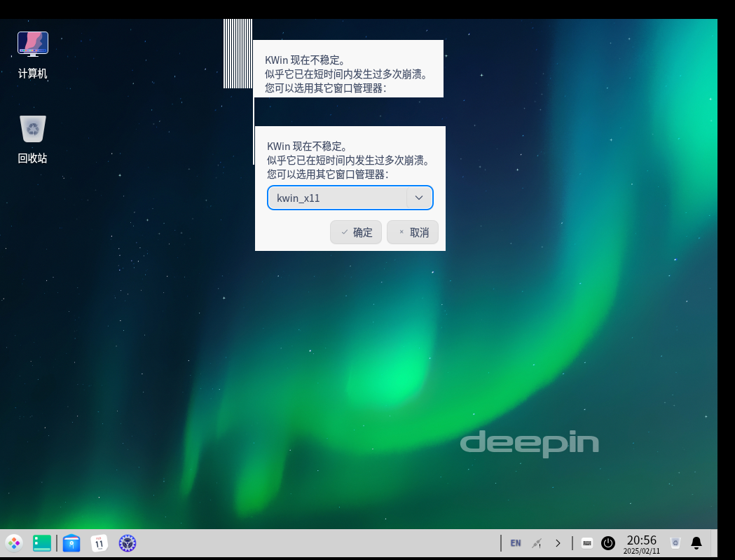Image resolution: width=735 pixels, height=560 pixels.
Task: Open the onscreen keyboard tray icon
Action: 587,542
